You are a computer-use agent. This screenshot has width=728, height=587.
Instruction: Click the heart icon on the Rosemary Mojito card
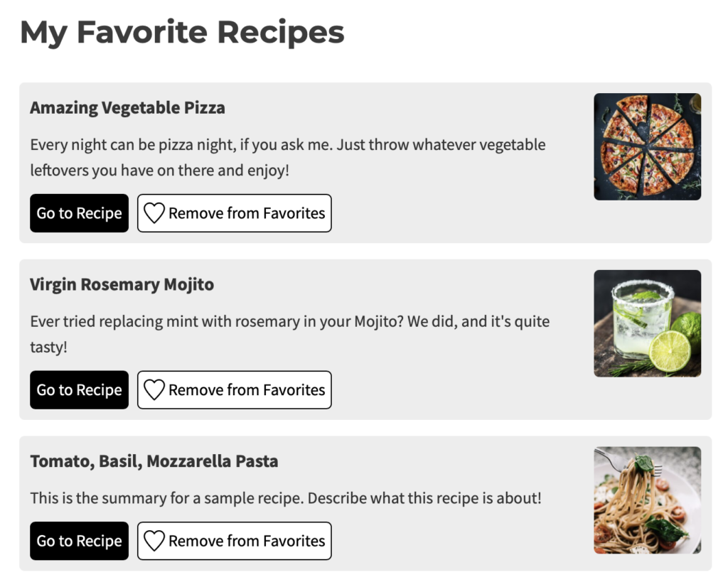tap(154, 390)
